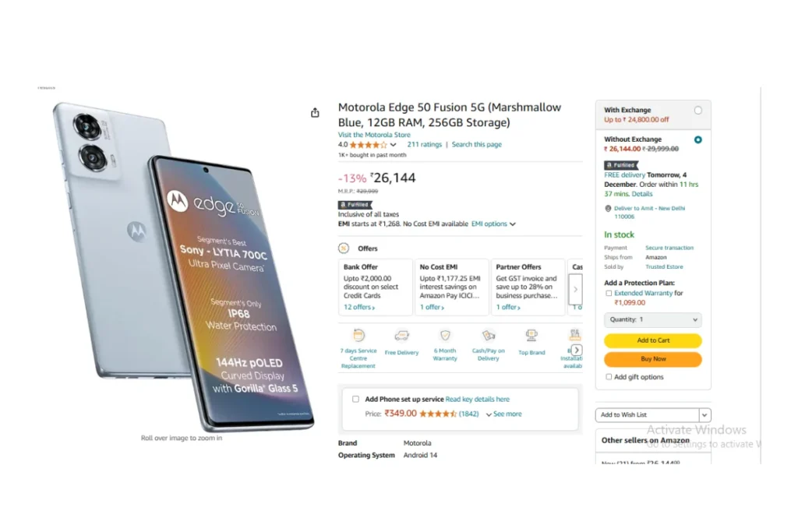The width and height of the screenshot is (798, 532).
Task: Select the Without Exchange radio option
Action: [697, 139]
